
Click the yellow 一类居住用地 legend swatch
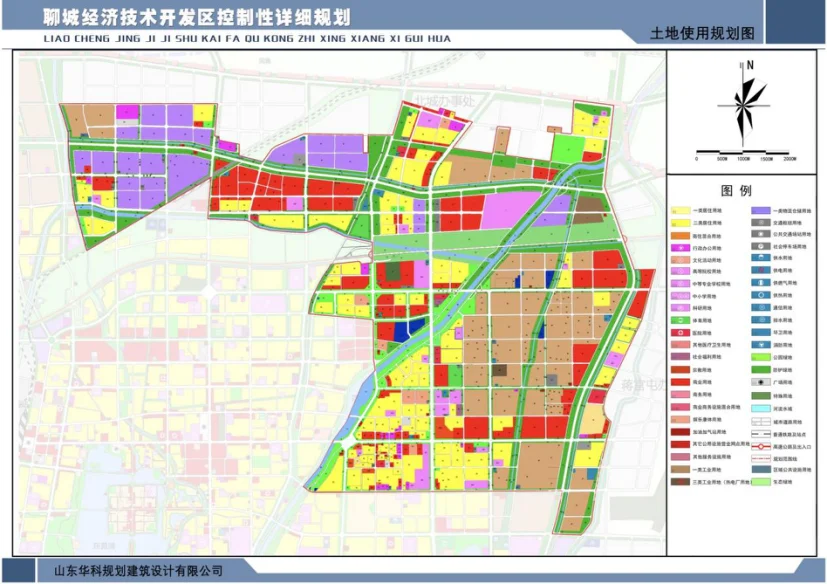(x=682, y=211)
